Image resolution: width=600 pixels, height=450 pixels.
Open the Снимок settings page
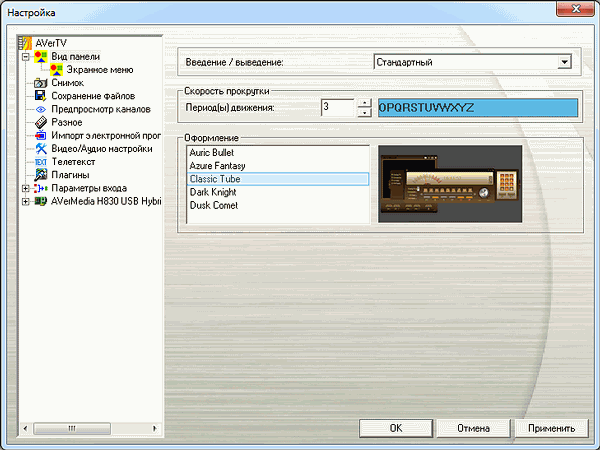[x=67, y=83]
